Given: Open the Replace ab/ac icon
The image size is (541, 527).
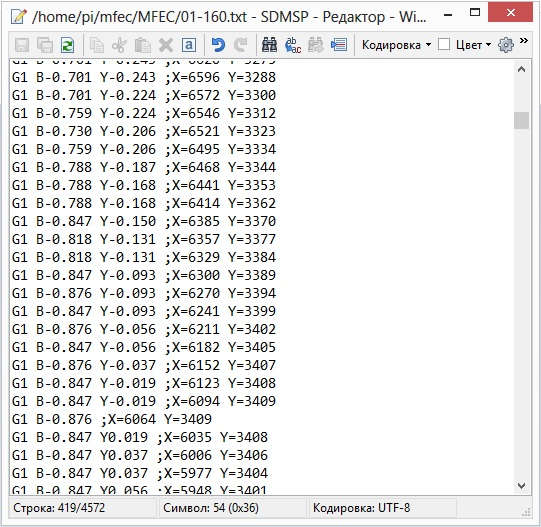Looking at the screenshot, I should 293,45.
